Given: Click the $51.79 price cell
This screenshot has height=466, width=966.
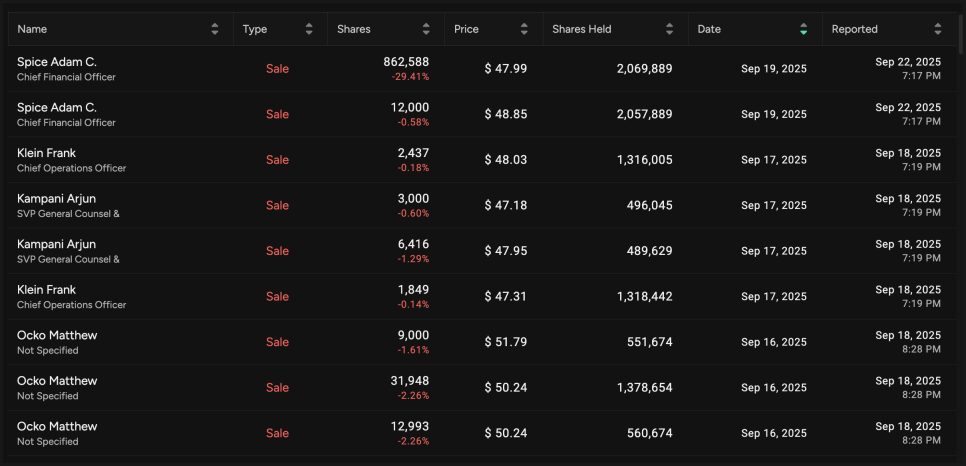Looking at the screenshot, I should [x=506, y=342].
